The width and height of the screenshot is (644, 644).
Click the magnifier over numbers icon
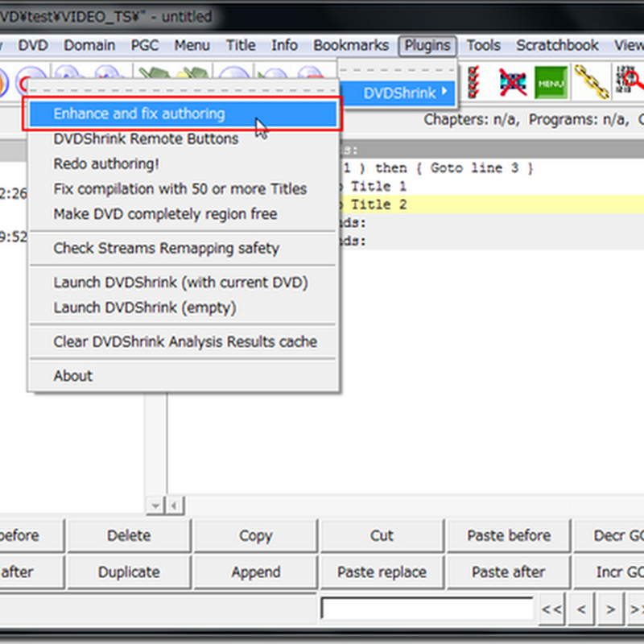click(630, 80)
